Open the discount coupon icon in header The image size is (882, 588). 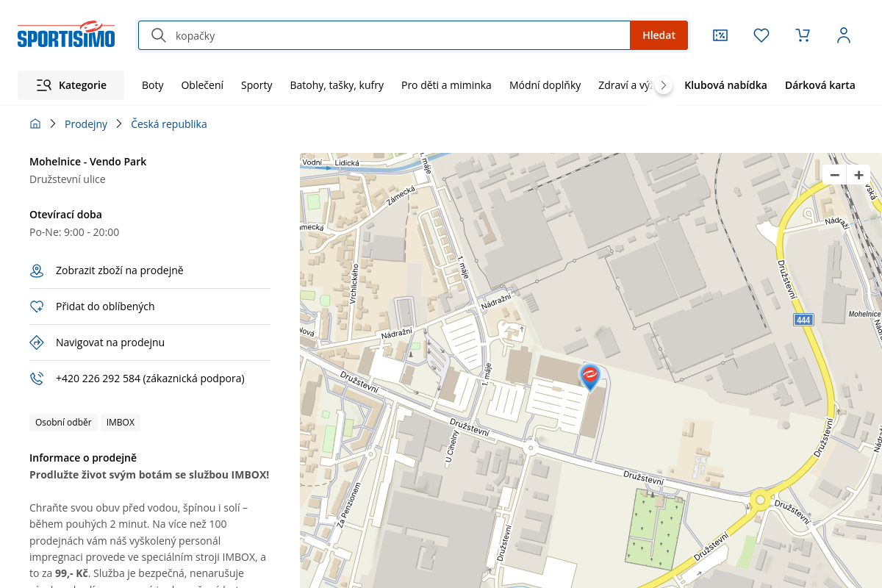pos(720,35)
